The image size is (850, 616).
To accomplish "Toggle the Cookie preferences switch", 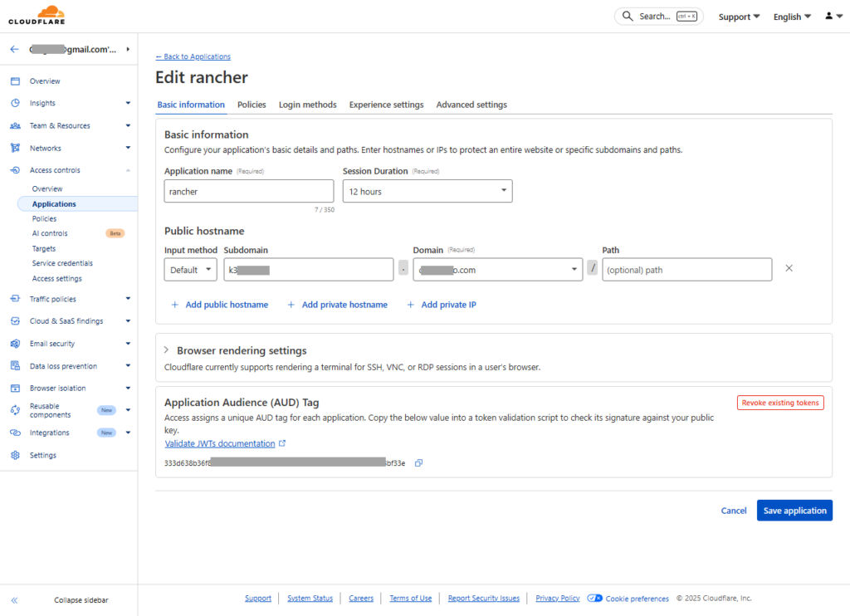I will click(x=594, y=598).
